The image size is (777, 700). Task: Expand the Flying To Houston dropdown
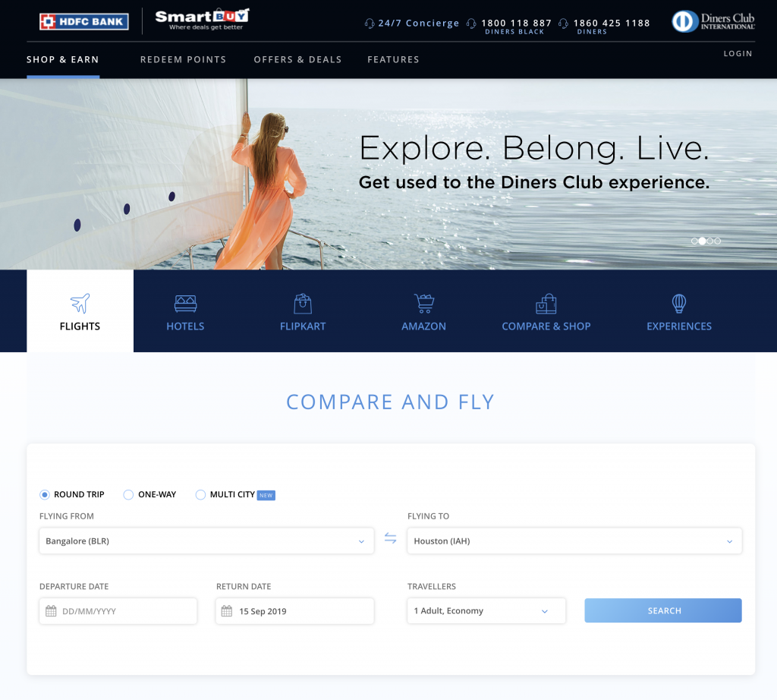coord(575,541)
